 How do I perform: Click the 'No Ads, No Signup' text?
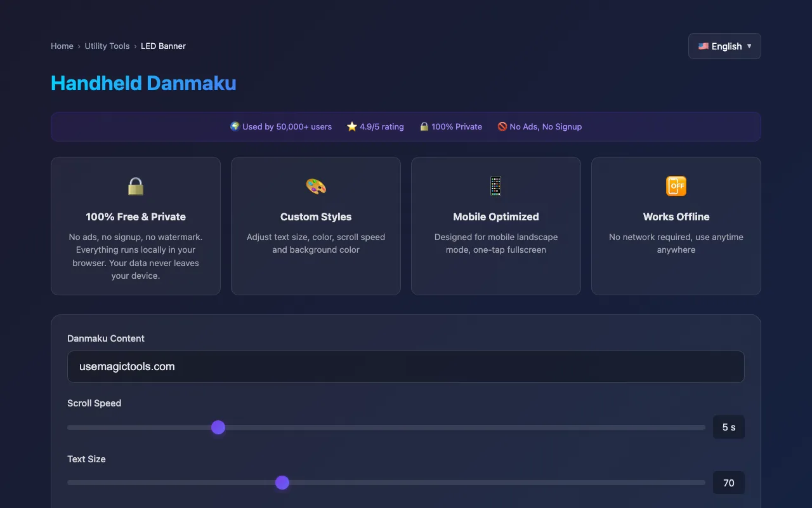point(546,126)
